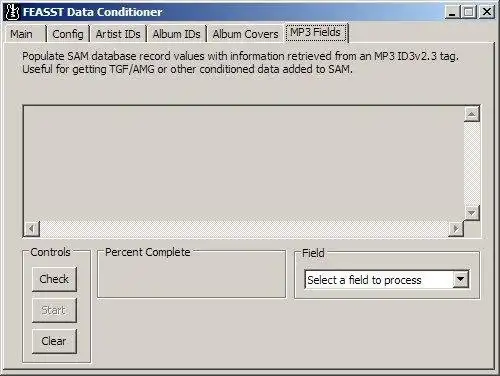The width and height of the screenshot is (500, 376).
Task: Switch to the Main tab
Action: click(25, 34)
